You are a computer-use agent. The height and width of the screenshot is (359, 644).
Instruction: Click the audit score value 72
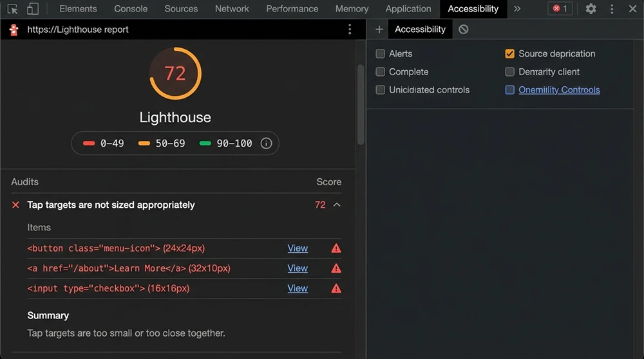[x=320, y=205]
